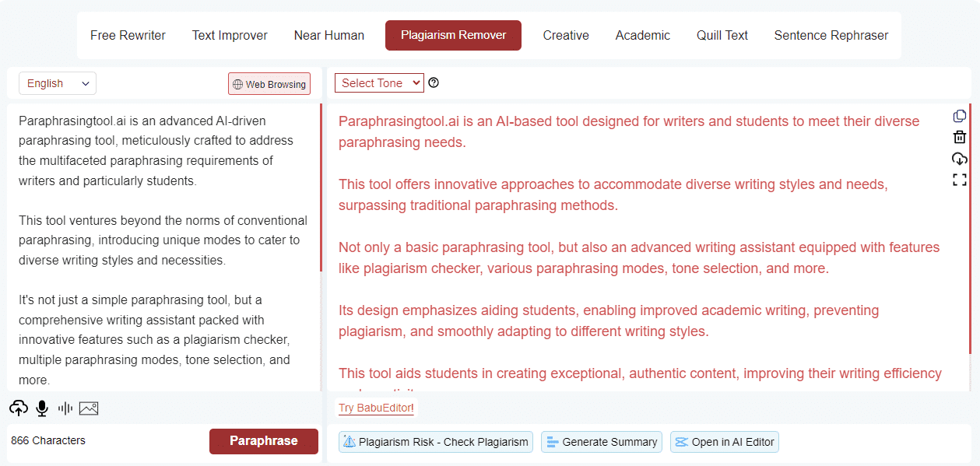This screenshot has height=466, width=980.
Task: Copy the paraphrased output text
Action: pyautogui.click(x=960, y=116)
